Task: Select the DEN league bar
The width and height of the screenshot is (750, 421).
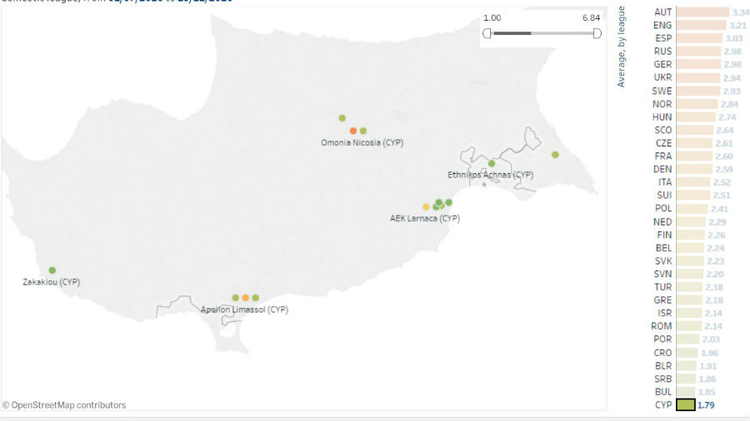Action: pos(696,169)
